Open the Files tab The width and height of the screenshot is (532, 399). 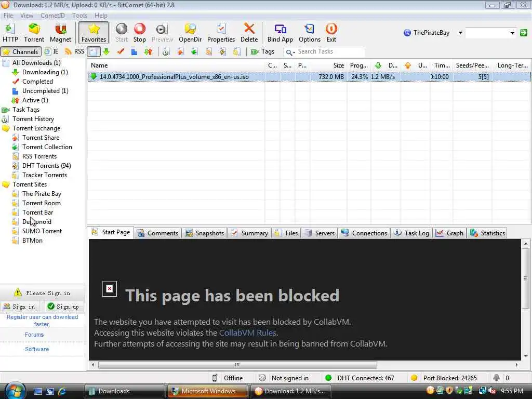[x=287, y=233]
